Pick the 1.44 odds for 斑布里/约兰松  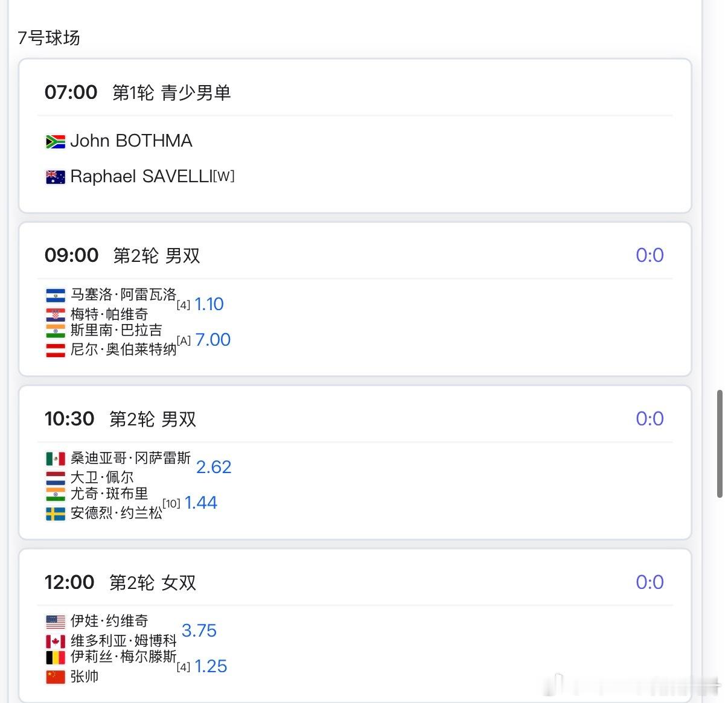click(x=200, y=503)
